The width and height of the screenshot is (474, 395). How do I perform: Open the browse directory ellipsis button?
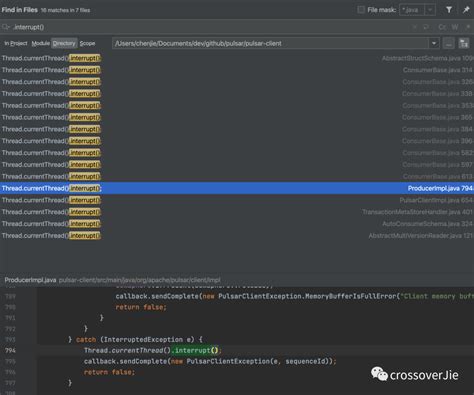pyautogui.click(x=449, y=44)
